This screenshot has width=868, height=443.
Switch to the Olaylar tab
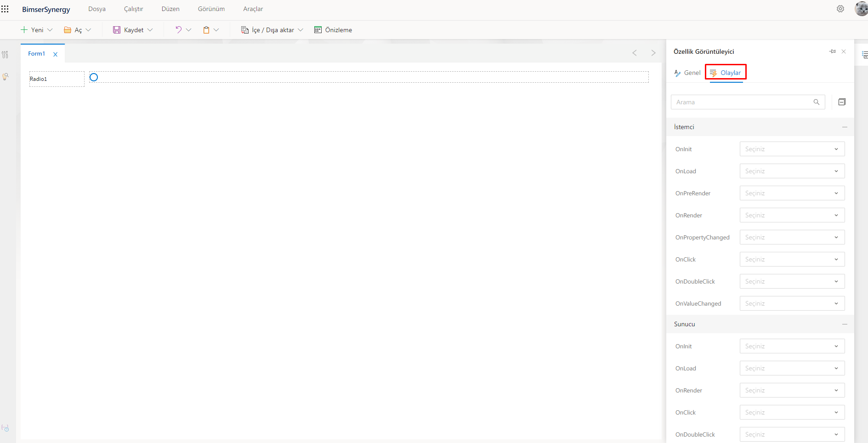click(726, 73)
